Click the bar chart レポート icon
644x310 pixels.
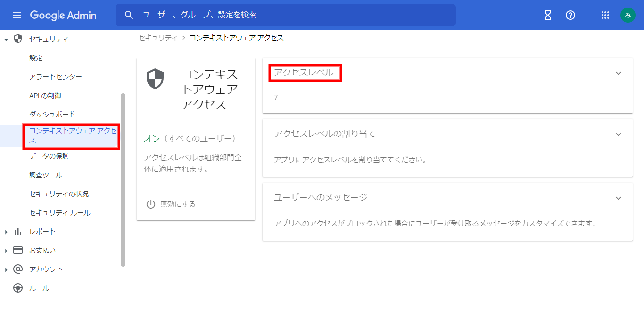pyautogui.click(x=18, y=231)
